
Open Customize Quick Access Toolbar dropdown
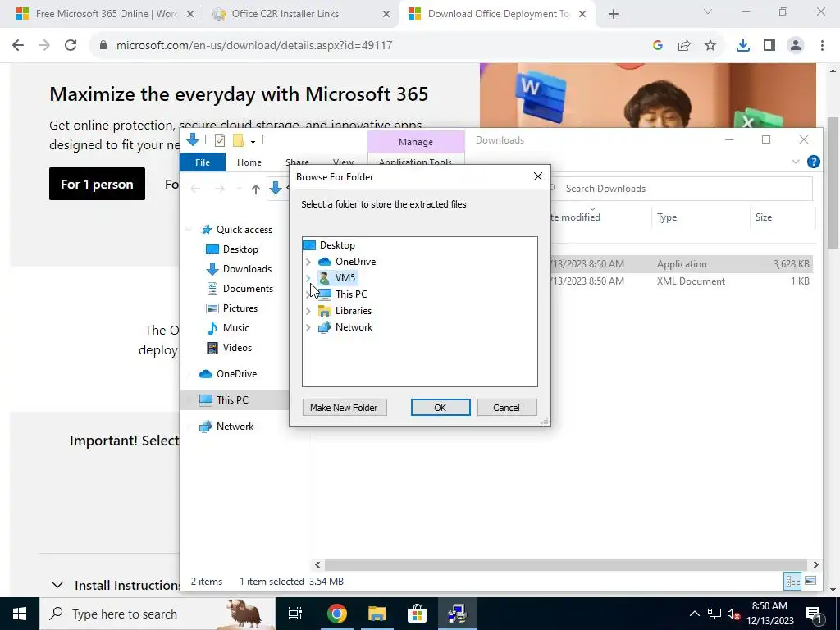(x=253, y=141)
